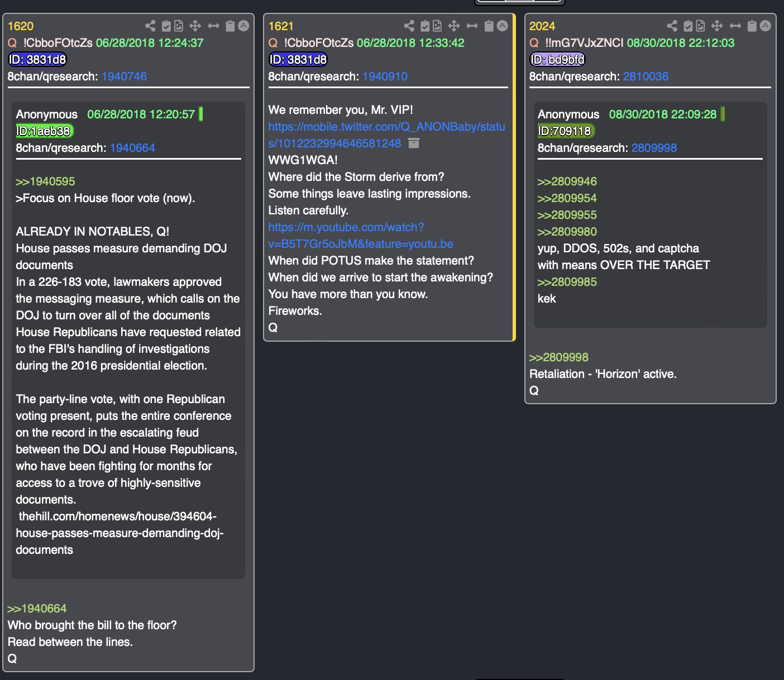Click "Retaliation - 'Horizon' active." text
The width and height of the screenshot is (784, 680).
point(603,374)
